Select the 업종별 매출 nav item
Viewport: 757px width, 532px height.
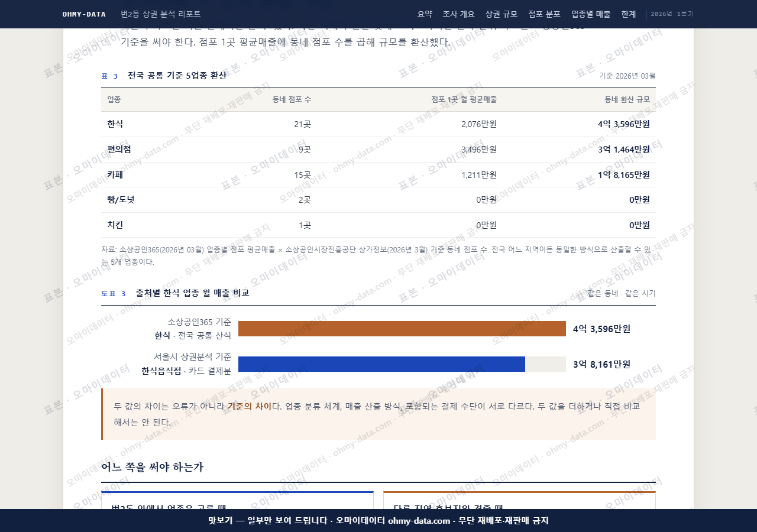click(x=591, y=14)
